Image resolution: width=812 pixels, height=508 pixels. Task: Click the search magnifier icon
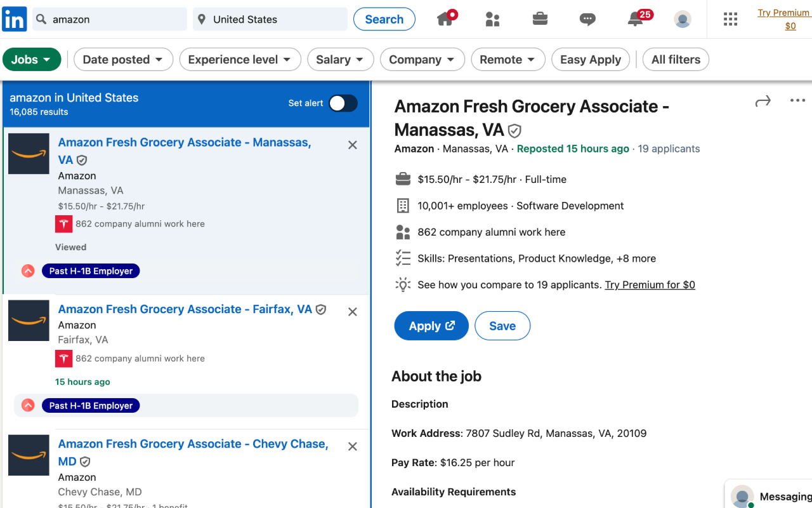pos(41,19)
